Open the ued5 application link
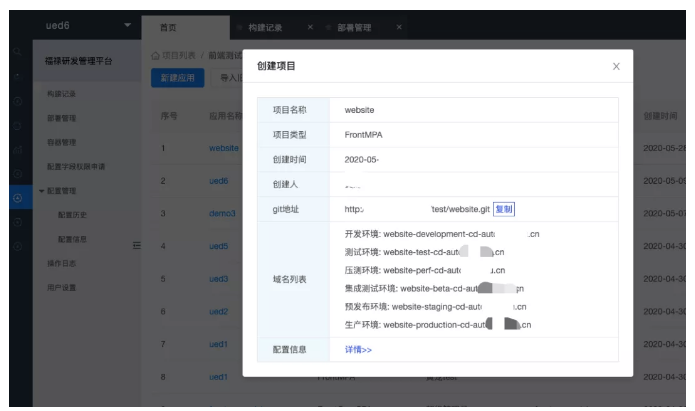The width and height of the screenshot is (695, 411). click(x=219, y=246)
